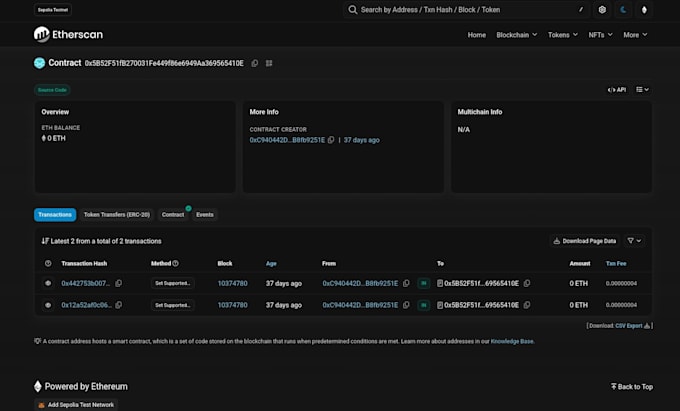Click the Etherscan logo
The height and width of the screenshot is (411, 680).
(68, 35)
